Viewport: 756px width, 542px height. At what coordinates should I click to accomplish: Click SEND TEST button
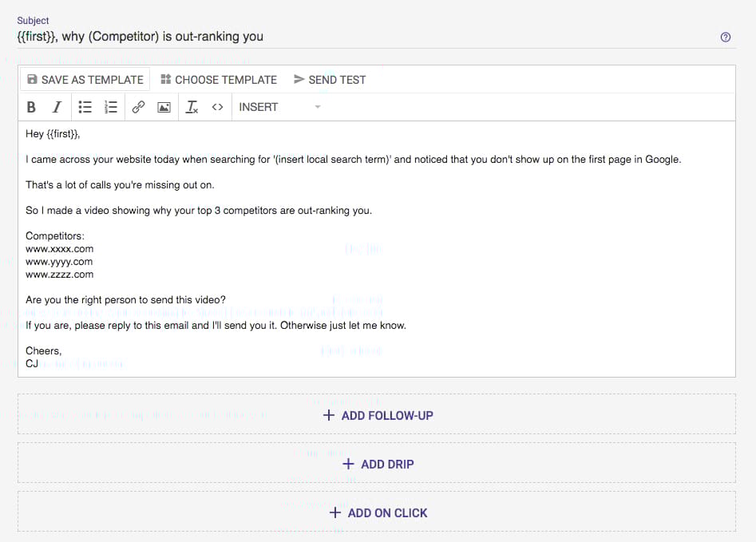(330, 80)
